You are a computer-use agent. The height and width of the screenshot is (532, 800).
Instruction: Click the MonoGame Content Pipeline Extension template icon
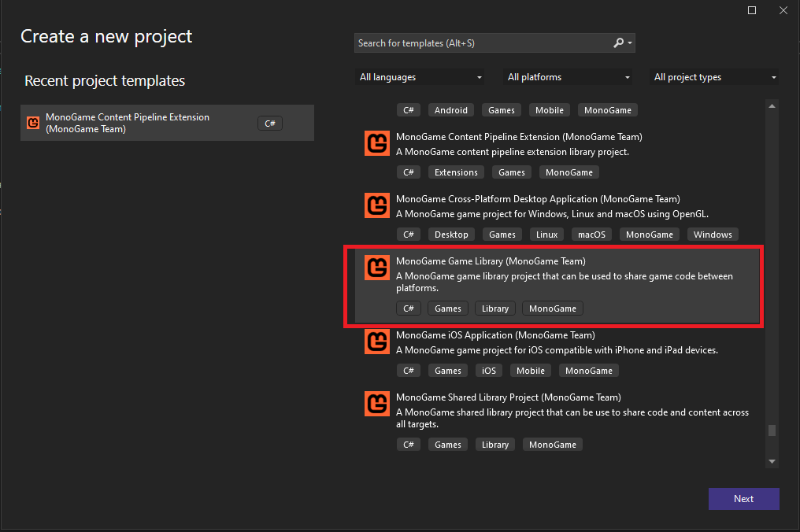click(377, 143)
